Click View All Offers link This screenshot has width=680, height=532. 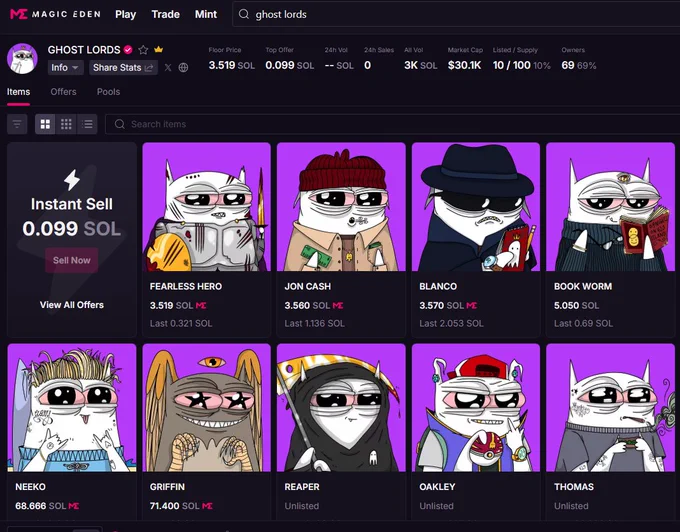72,305
